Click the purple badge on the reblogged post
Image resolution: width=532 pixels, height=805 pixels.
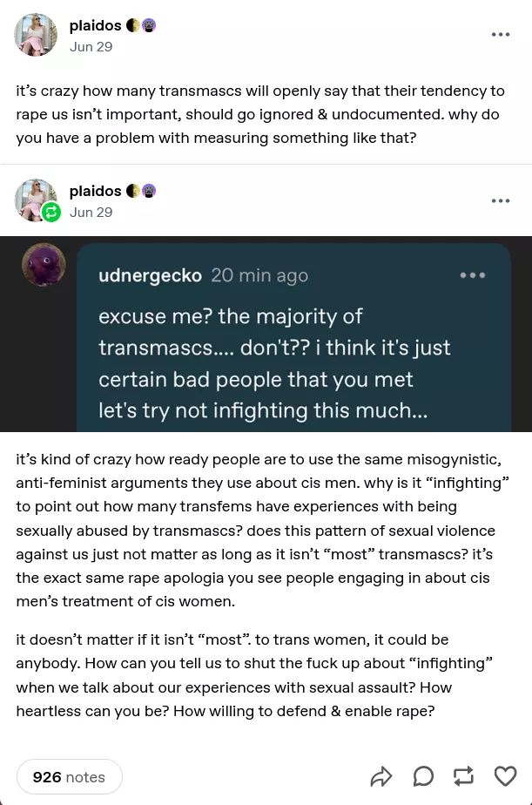[x=149, y=191]
